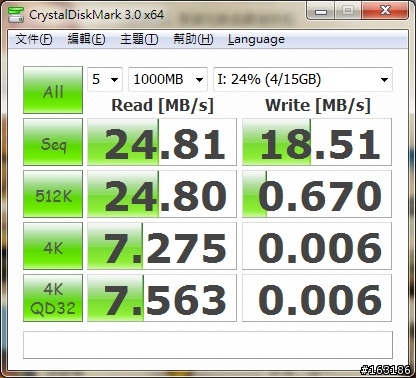Open the 幫助(H) menu
The height and width of the screenshot is (378, 417).
[x=193, y=39]
